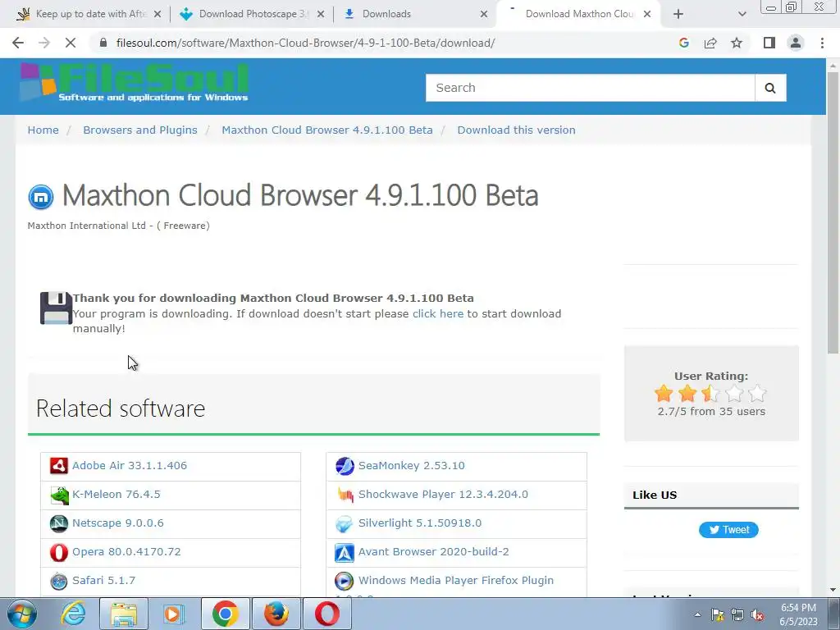The image size is (840, 630).
Task: Open Opera from the taskbar
Action: pos(327,614)
